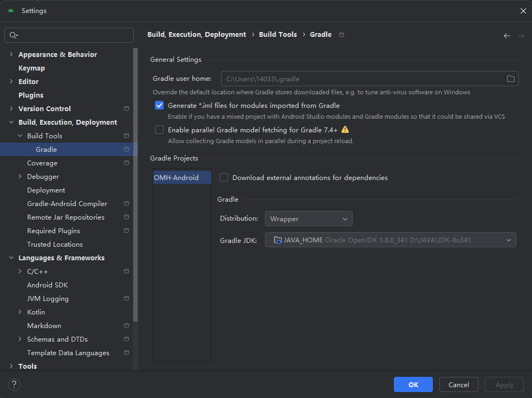This screenshot has width=532, height=398.
Task: Uncheck Generate *.iml files for modules
Action: pyautogui.click(x=159, y=105)
